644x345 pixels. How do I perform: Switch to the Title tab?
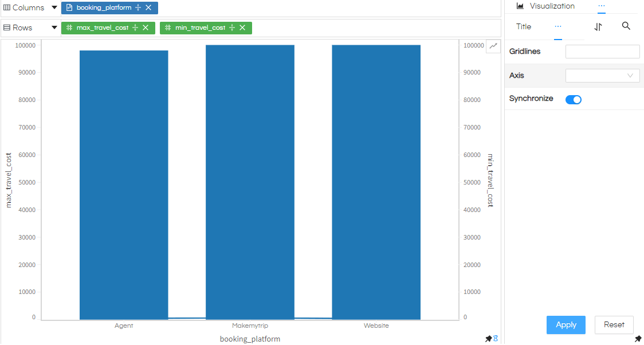(x=524, y=27)
